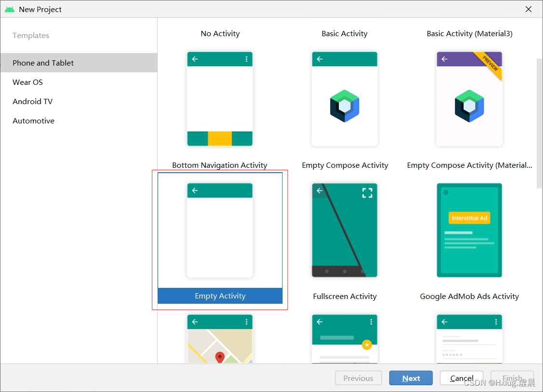
Task: Click the Bottom Navigation Activity label
Action: tap(219, 165)
